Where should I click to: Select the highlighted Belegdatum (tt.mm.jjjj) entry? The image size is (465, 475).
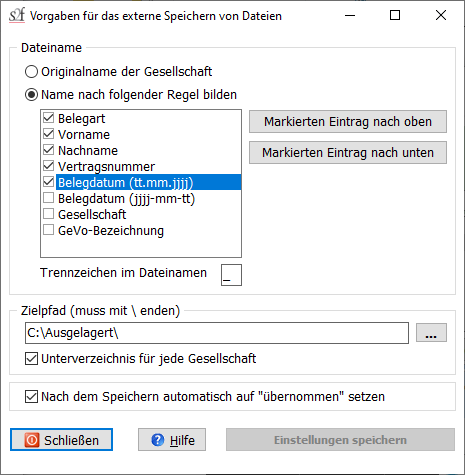coord(148,182)
